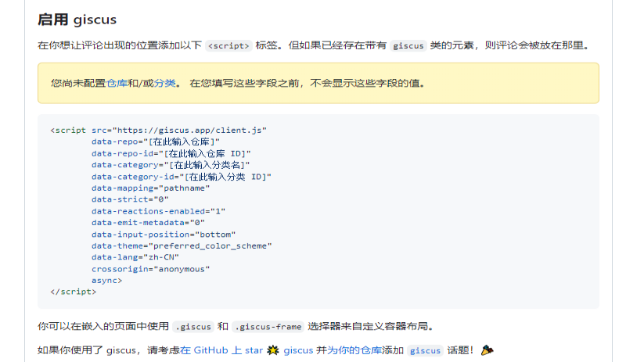Click the data-strict="0" line
Screen dimensions: 644x362
pyautogui.click(x=130, y=199)
